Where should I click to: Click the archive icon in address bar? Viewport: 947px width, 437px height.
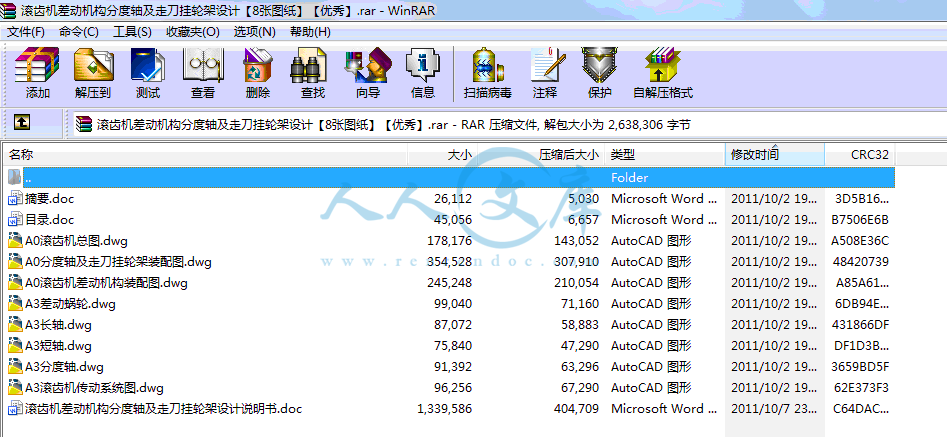[84, 124]
